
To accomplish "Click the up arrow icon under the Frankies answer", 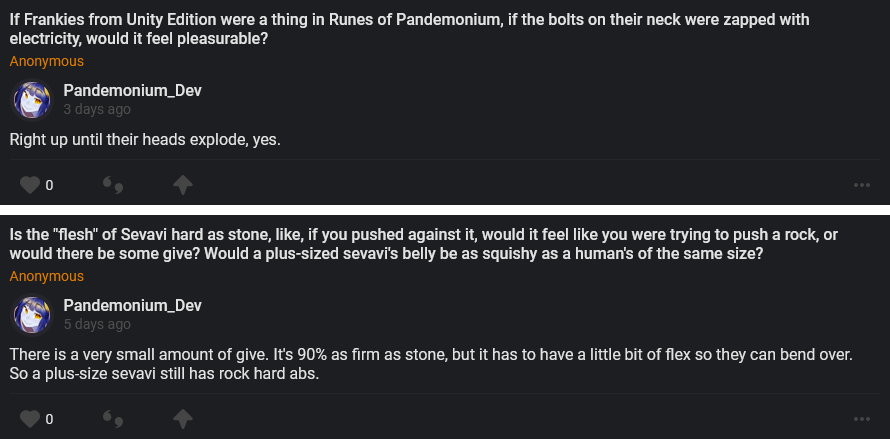I will (x=183, y=185).
